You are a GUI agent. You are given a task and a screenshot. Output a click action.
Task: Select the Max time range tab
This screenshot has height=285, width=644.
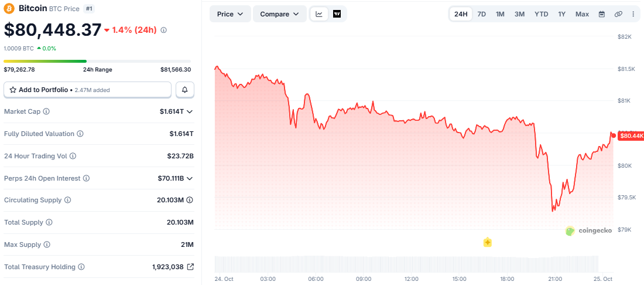coord(582,14)
